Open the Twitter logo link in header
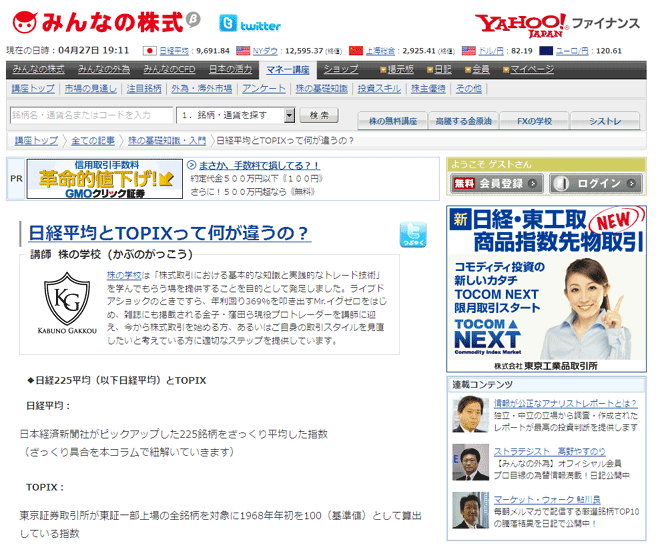Viewport: 660px width, 545px height. pyautogui.click(x=250, y=24)
